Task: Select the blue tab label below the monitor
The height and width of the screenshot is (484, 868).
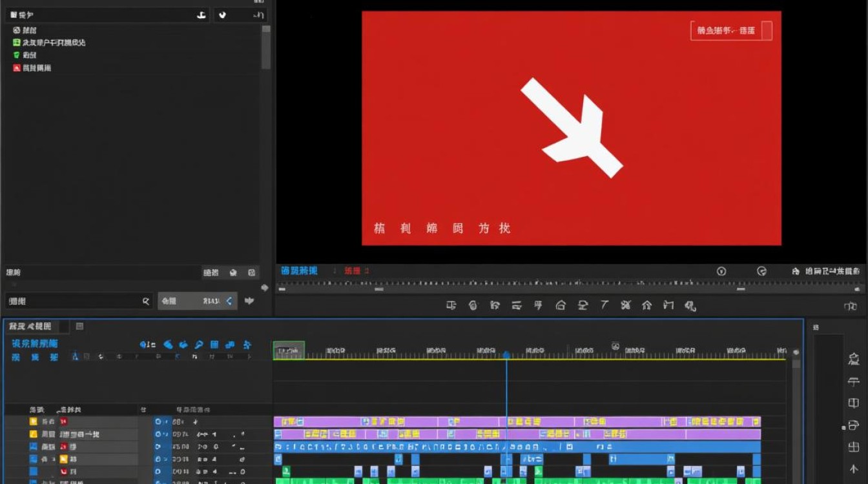Action: [x=299, y=271]
